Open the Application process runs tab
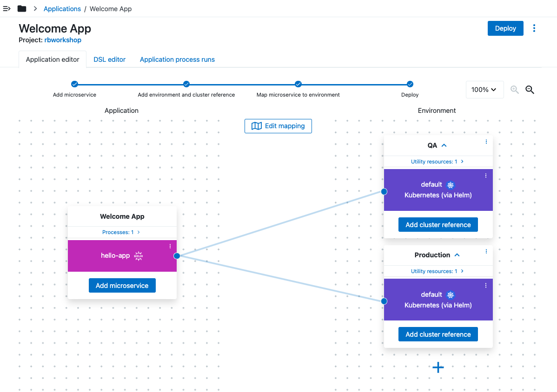This screenshot has width=557, height=392. coord(177,59)
